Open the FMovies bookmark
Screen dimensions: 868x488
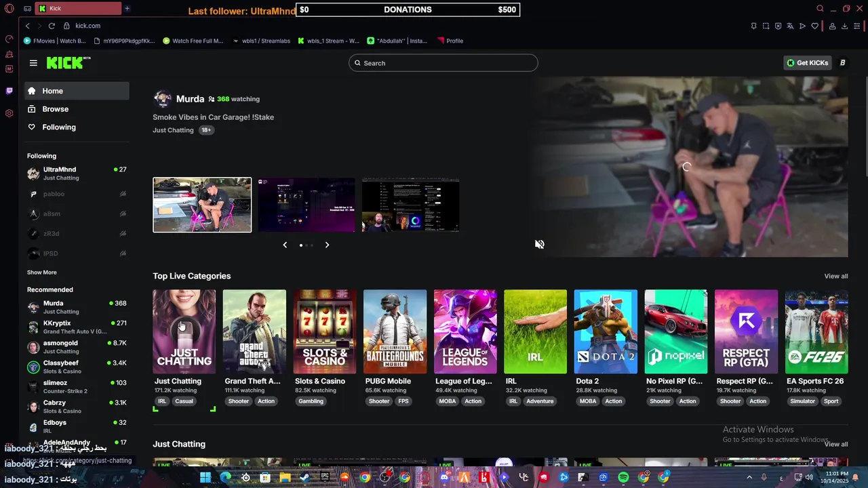55,41
